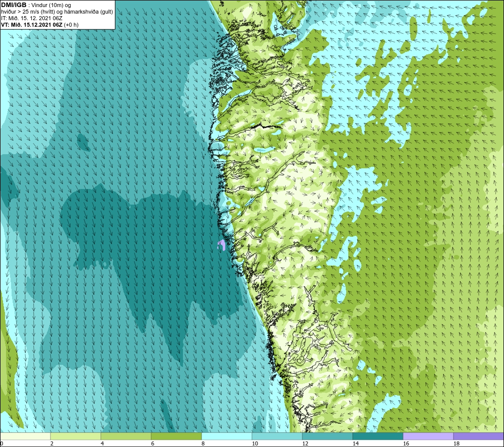Click the 'Vindur (10m) og' label
The height and width of the screenshot is (447, 504).
click(51, 6)
